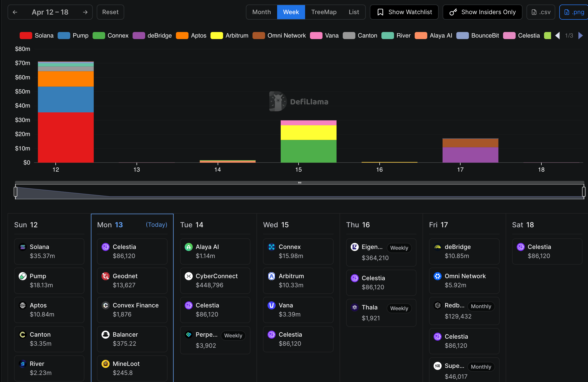Click the Solana token icon on Sunday
588x382 pixels.
click(x=23, y=247)
